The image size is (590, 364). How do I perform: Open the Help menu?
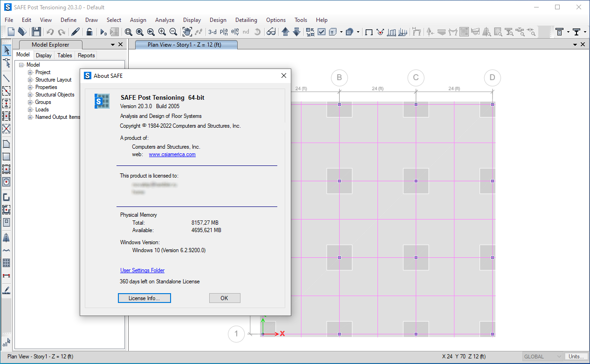click(322, 20)
